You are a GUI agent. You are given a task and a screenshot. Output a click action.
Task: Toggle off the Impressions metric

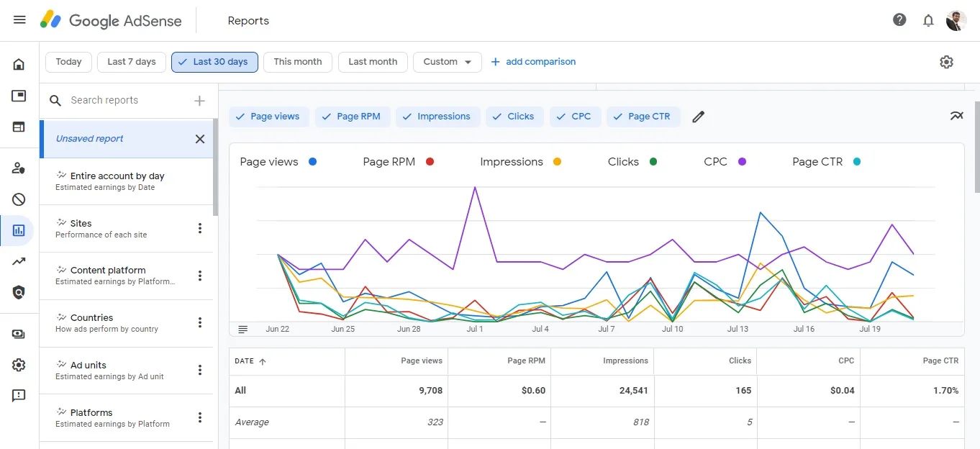click(437, 116)
